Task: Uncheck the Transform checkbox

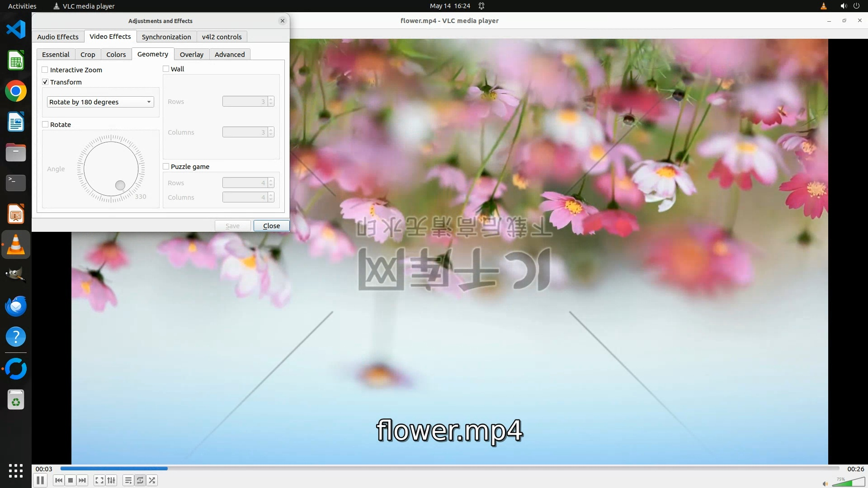Action: [x=45, y=82]
